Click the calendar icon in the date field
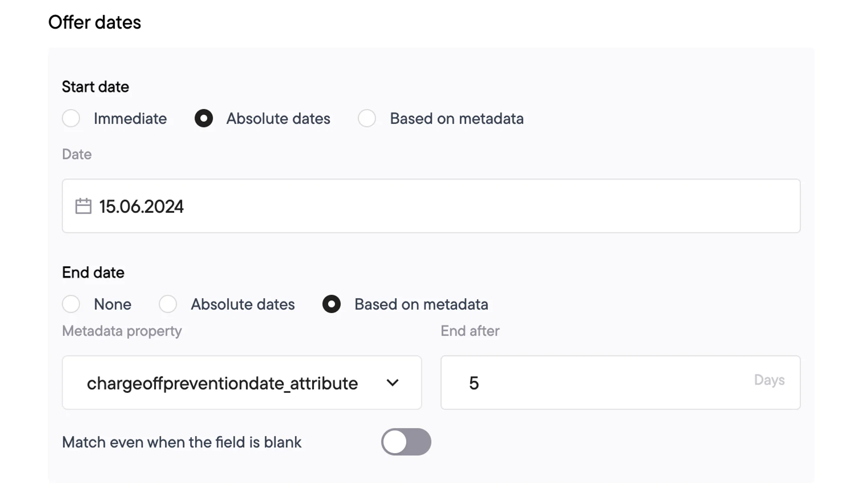The width and height of the screenshot is (868, 490). [x=83, y=206]
